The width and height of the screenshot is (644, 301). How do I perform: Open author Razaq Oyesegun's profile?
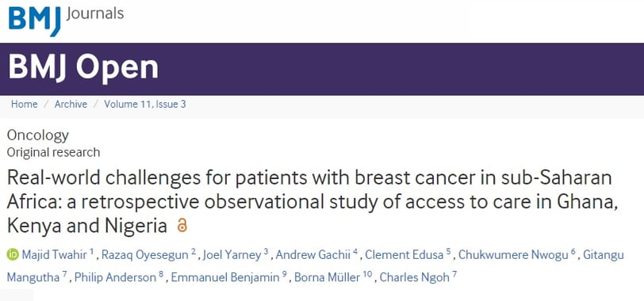tap(145, 254)
